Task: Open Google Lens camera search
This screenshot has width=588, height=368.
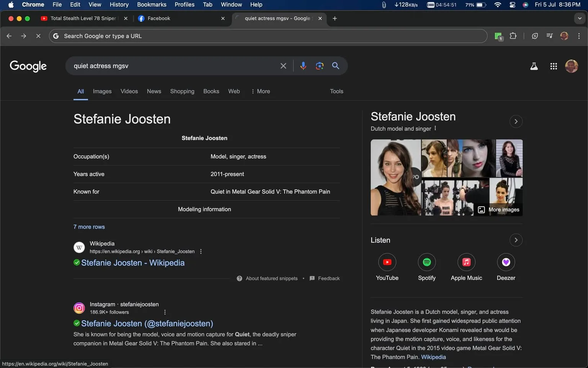Action: [319, 66]
